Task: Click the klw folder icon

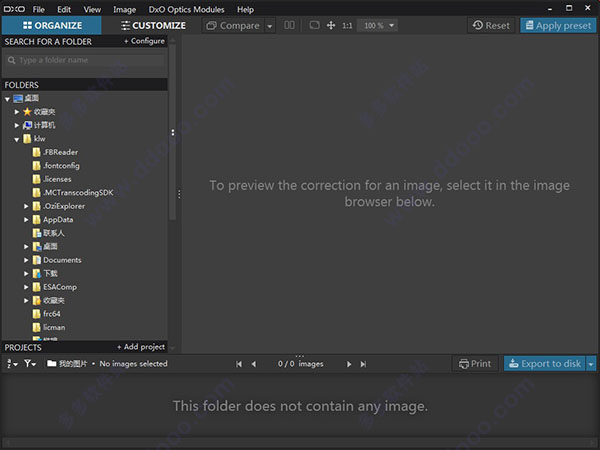Action: [27, 139]
